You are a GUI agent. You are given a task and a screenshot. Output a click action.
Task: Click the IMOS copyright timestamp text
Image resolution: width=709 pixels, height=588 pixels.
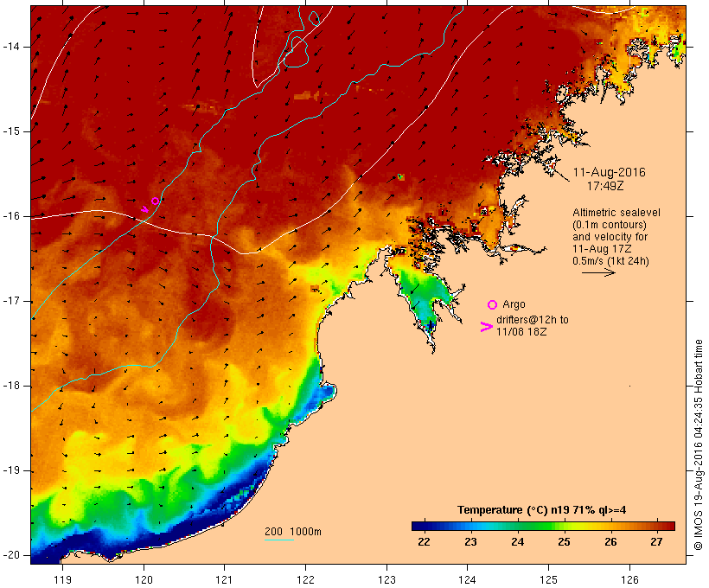pyautogui.click(x=698, y=444)
